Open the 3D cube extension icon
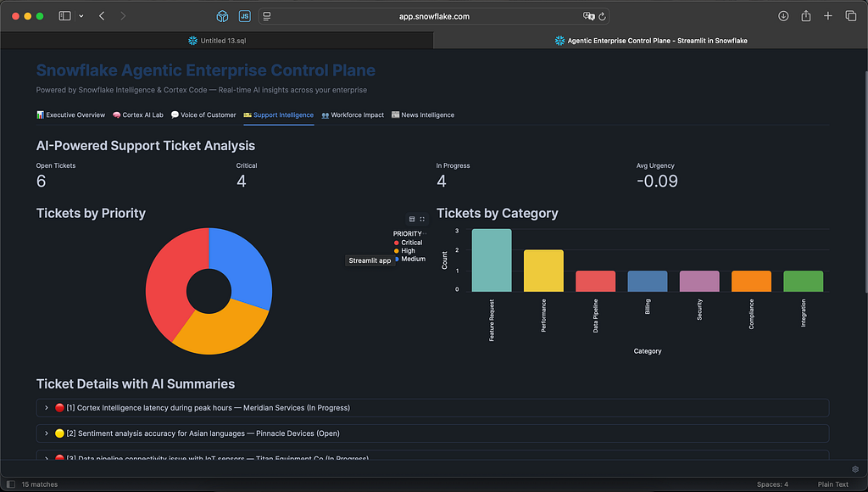 tap(222, 16)
